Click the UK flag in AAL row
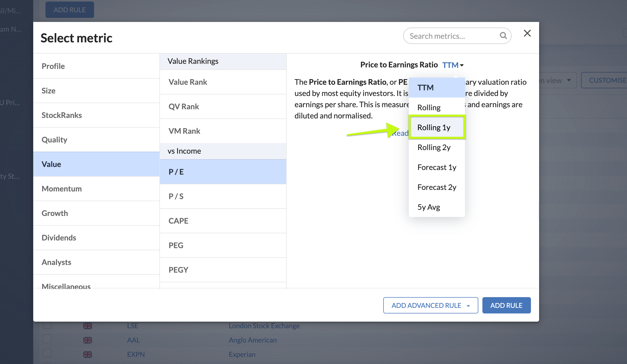Viewport: 627px width, 364px height. click(88, 340)
